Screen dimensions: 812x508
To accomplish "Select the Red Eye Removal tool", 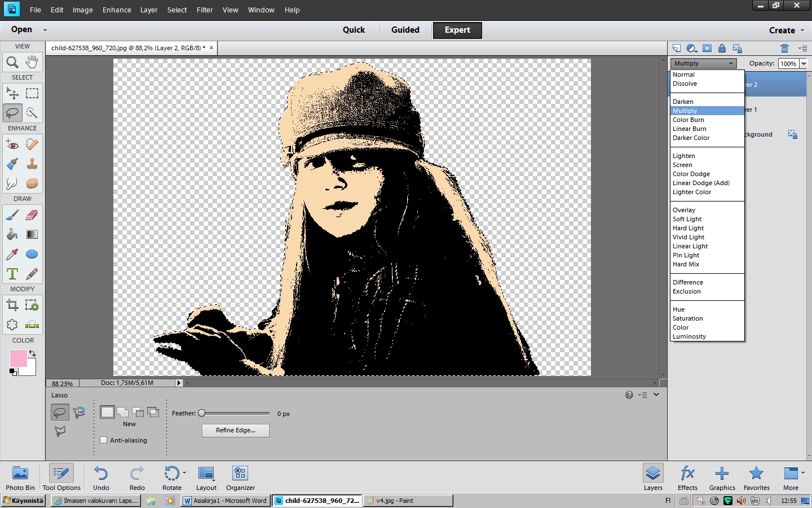I will (12, 144).
